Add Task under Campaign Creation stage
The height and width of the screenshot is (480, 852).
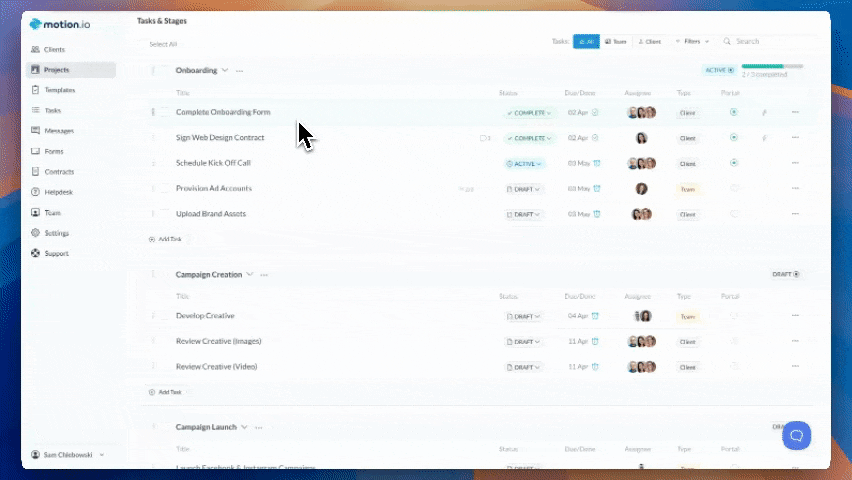[165, 392]
